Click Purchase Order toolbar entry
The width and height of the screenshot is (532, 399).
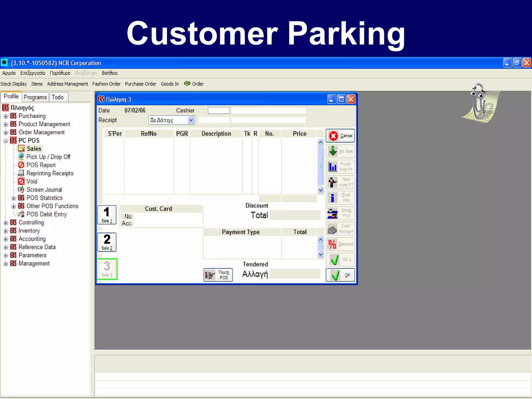(x=141, y=84)
